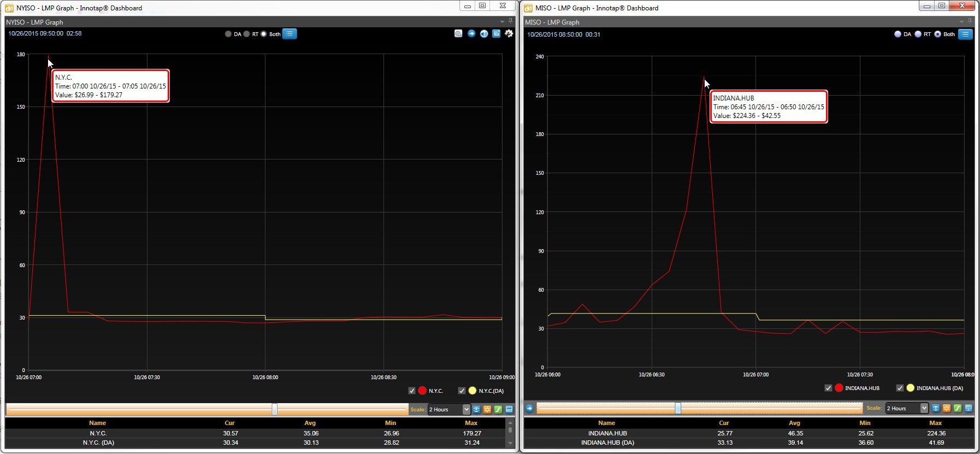Click the orange icon in NYISO bottom toolbar

[487, 409]
